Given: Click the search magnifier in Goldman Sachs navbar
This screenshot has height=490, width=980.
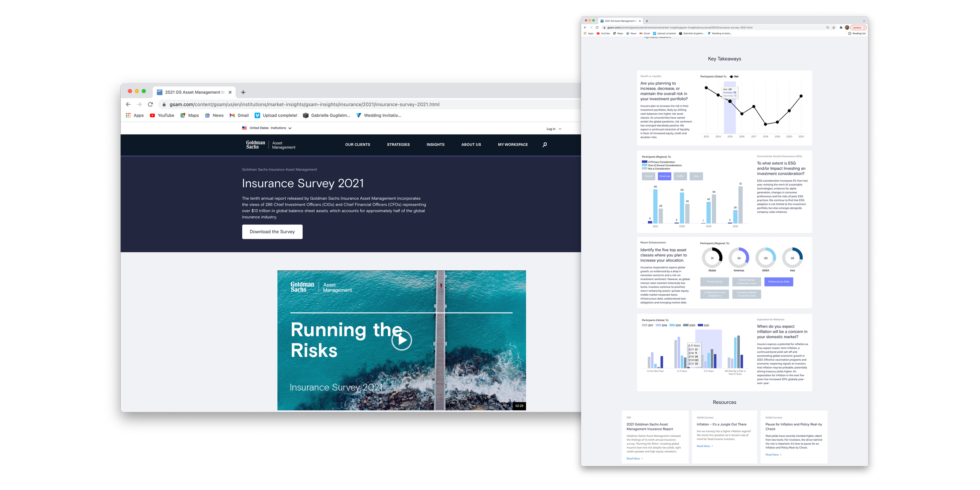Looking at the screenshot, I should [544, 145].
